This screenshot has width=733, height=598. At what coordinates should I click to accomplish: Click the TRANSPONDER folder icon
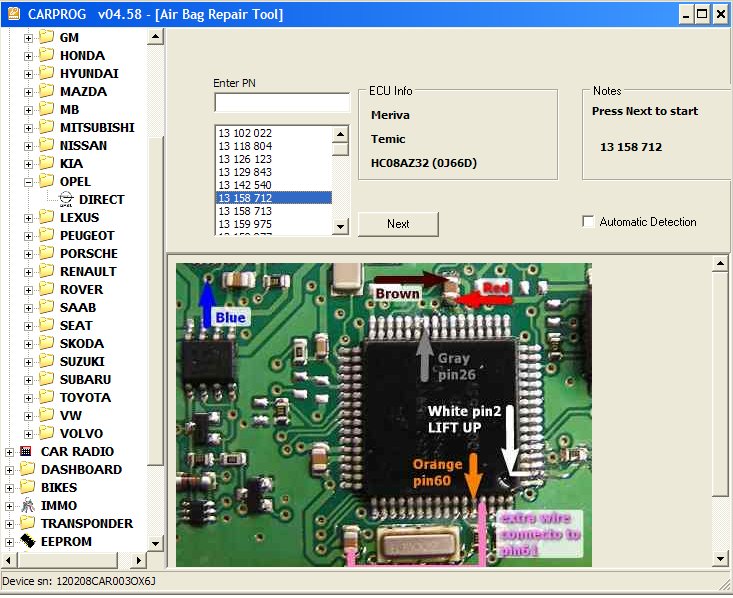[27, 522]
